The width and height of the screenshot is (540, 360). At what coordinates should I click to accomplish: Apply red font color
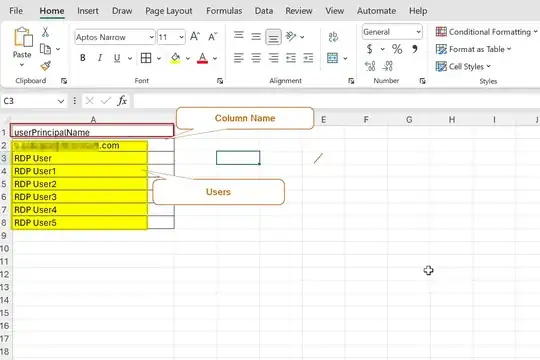[x=202, y=58]
